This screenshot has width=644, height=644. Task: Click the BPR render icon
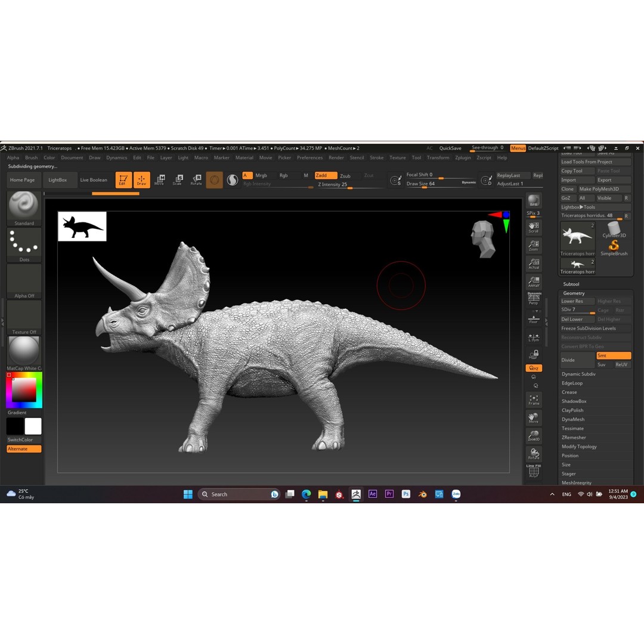click(534, 200)
